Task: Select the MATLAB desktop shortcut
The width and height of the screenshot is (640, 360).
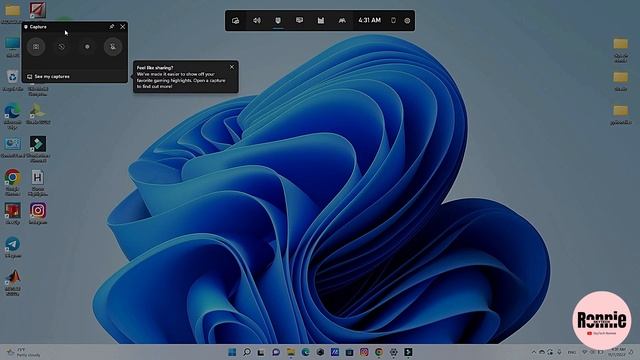Action: pos(13,282)
